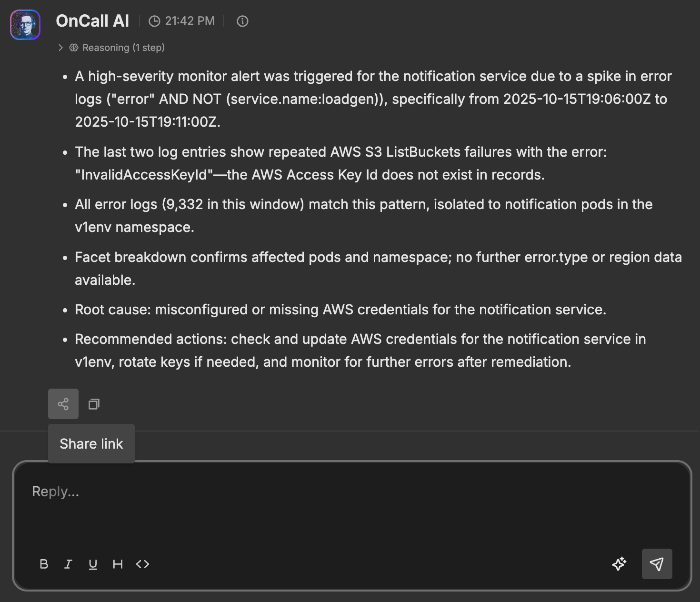Toggle underline formatting
The height and width of the screenshot is (602, 700).
(x=93, y=564)
